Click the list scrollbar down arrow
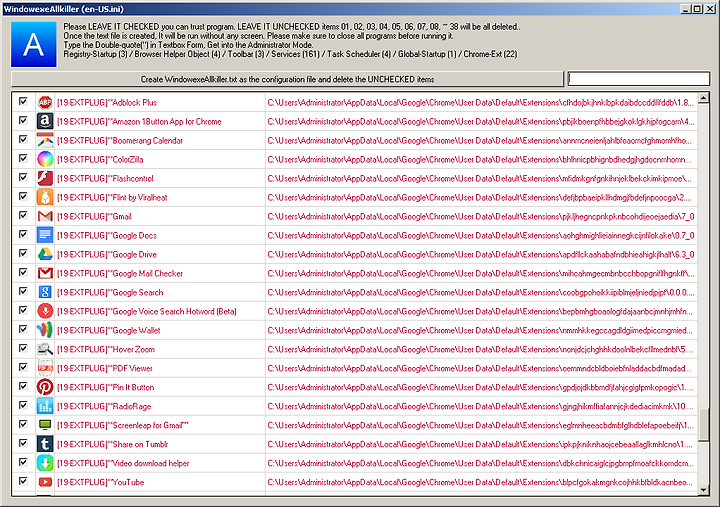The image size is (720, 507). coord(703,490)
